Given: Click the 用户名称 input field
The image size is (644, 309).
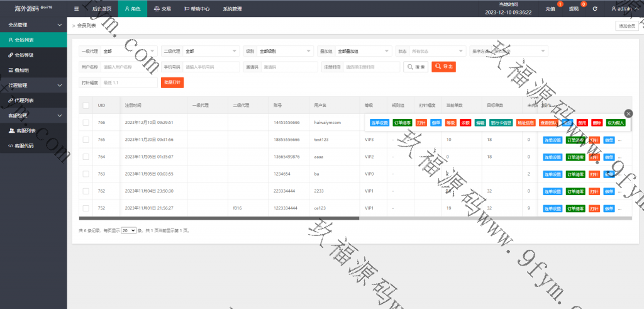Looking at the screenshot, I should [129, 67].
